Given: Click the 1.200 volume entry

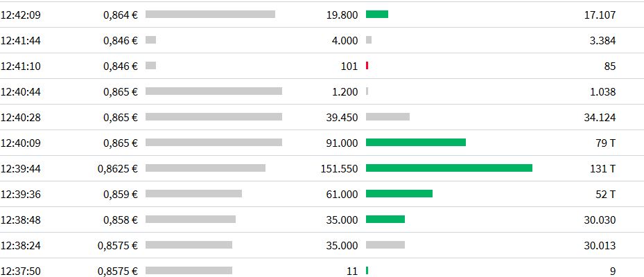Looking at the screenshot, I should 345,92.
